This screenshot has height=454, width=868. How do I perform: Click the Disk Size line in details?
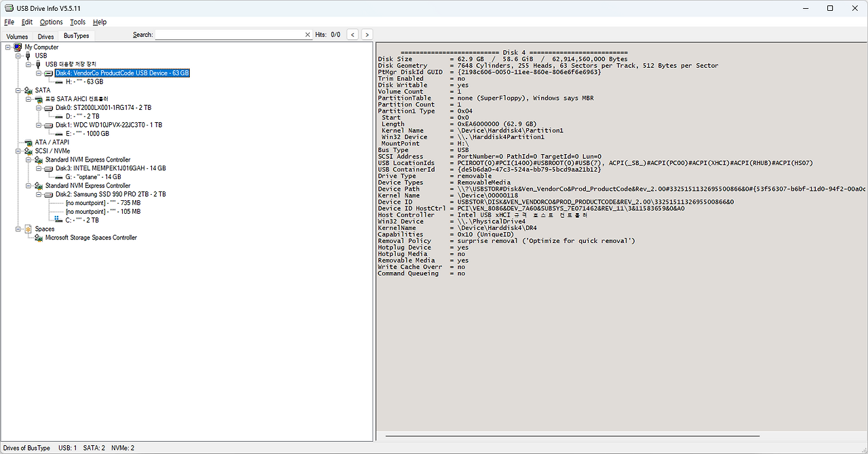(x=502, y=59)
